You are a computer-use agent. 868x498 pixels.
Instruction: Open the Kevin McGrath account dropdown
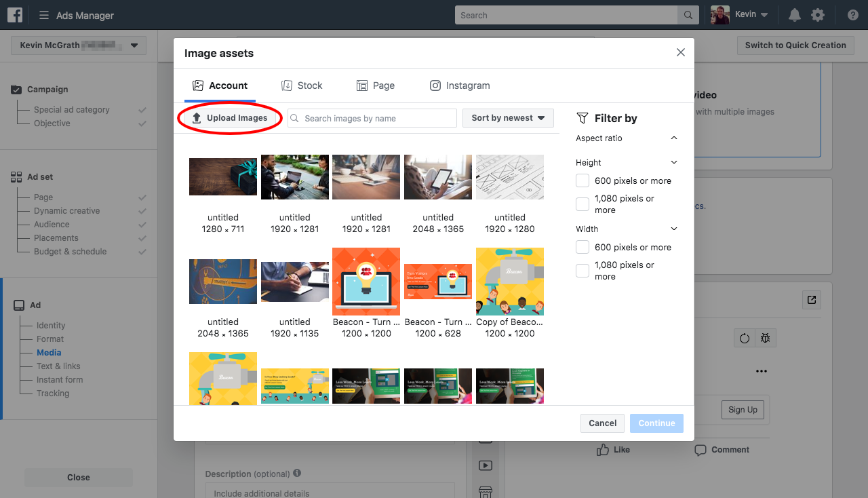[x=78, y=45]
